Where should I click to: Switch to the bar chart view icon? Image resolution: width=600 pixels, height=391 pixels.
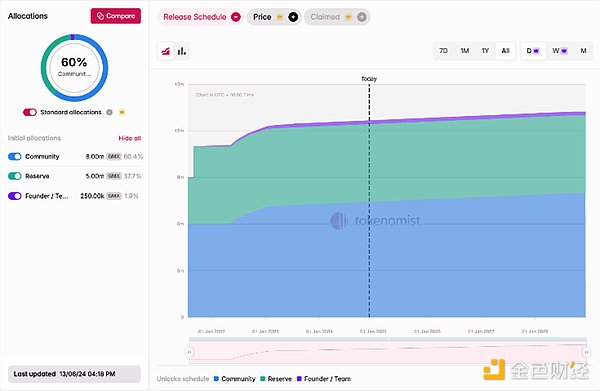182,51
